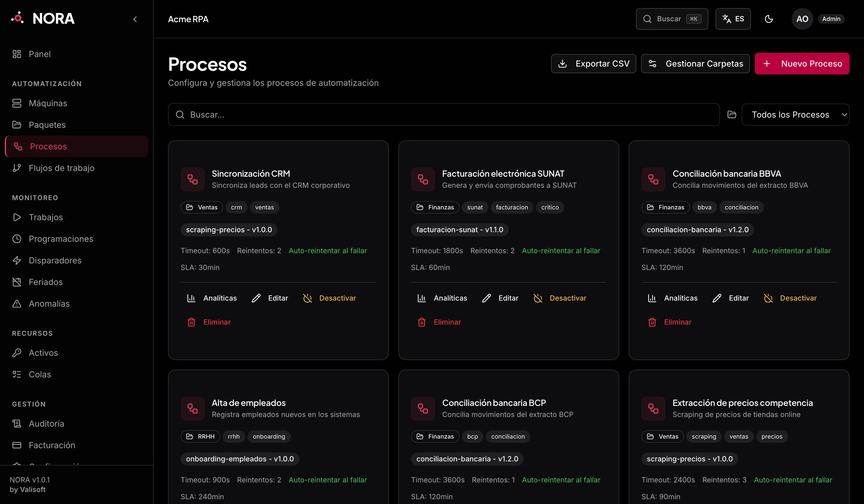
Task: Click the 'bcp' tag
Action: click(472, 436)
